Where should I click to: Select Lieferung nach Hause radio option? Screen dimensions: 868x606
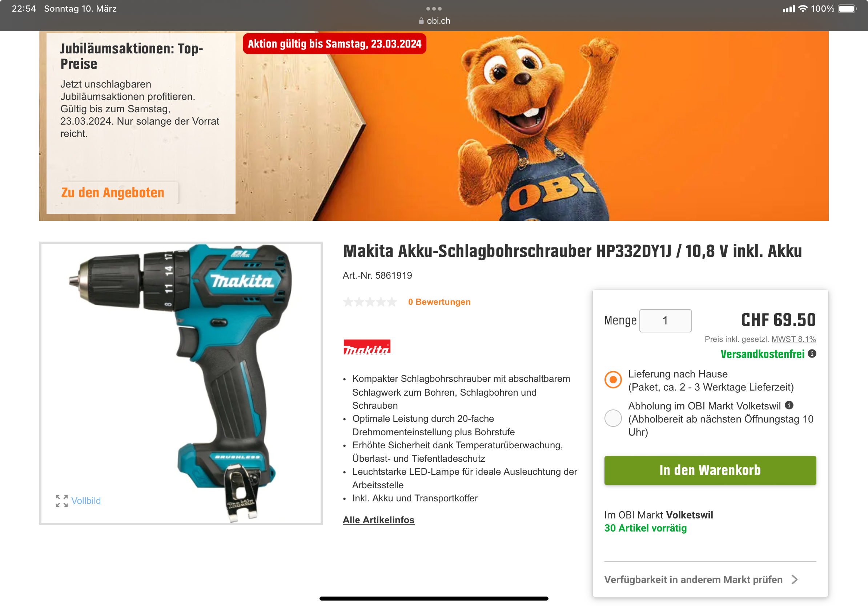click(613, 380)
